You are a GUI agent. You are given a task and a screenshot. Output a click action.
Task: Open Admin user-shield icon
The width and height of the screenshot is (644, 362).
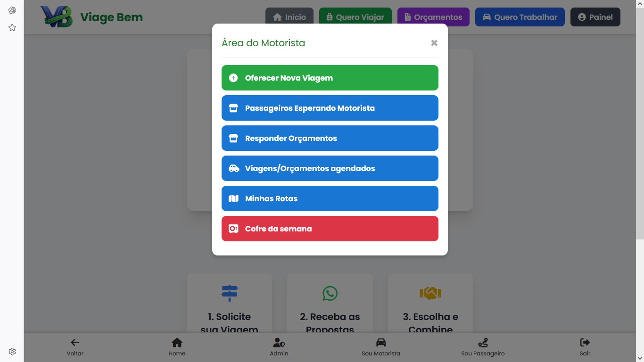[x=279, y=343]
